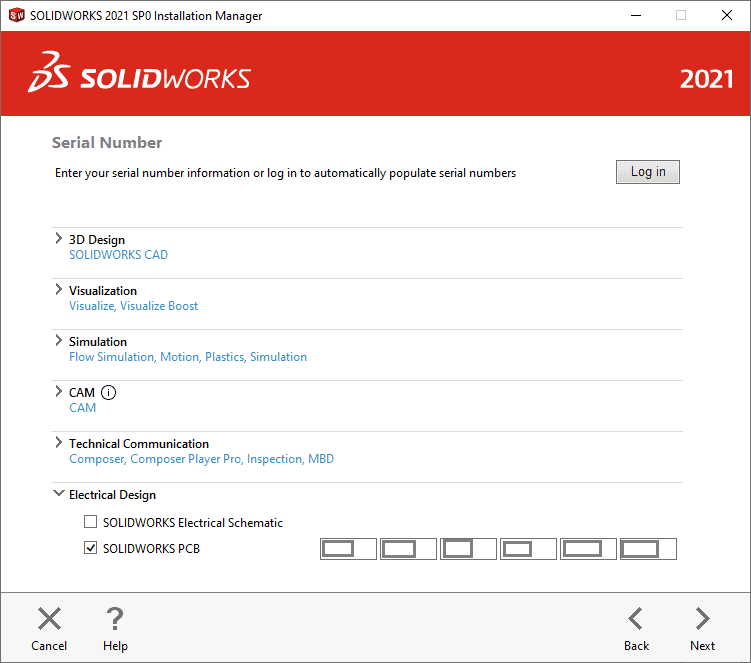751x663 pixels.
Task: Click the SOLIDWORKS logo in the red banner
Action: pyautogui.click(x=139, y=72)
